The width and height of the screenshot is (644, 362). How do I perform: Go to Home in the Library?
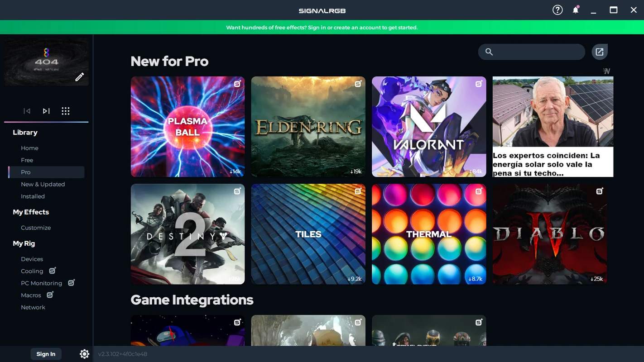[29, 148]
